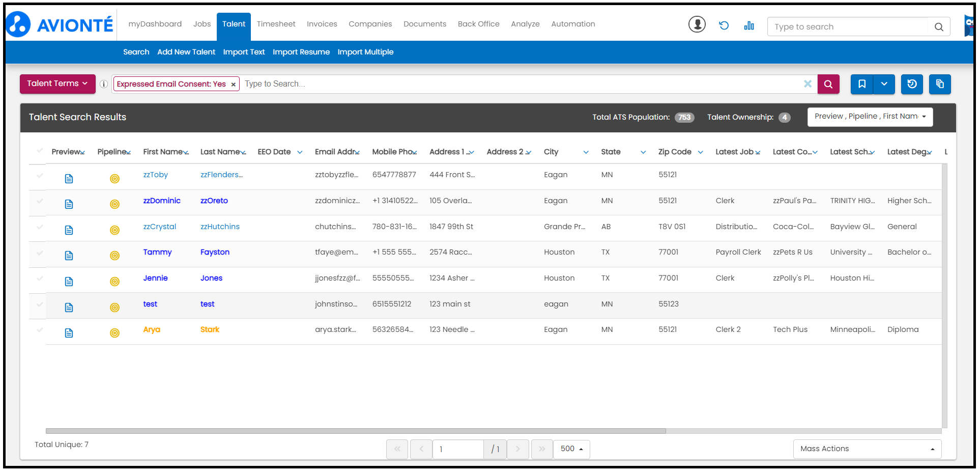Click the refresh icon in top bar

[x=724, y=25]
